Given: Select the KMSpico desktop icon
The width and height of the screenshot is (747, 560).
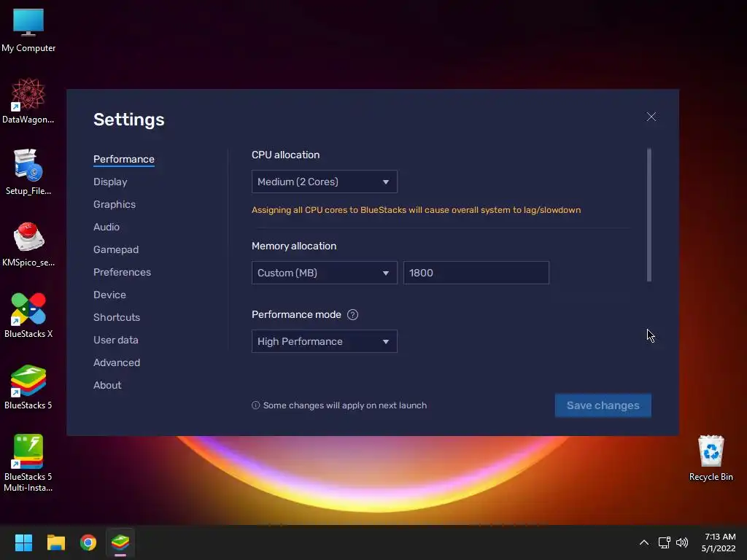Looking at the screenshot, I should pos(28,244).
